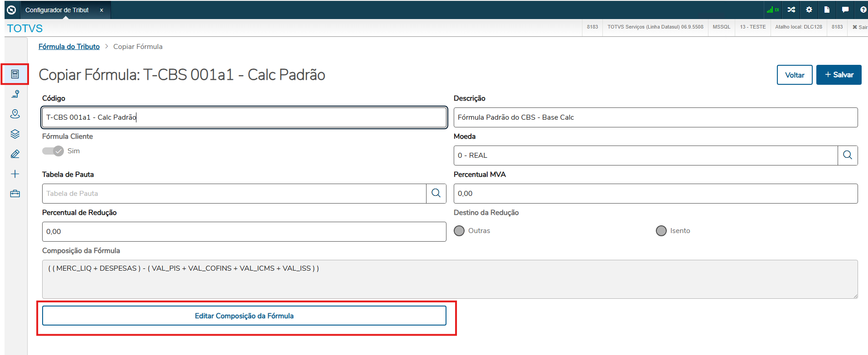Search Tabela de Pauta magnifier icon
Image resolution: width=868 pixels, height=355 pixels.
pyautogui.click(x=436, y=193)
